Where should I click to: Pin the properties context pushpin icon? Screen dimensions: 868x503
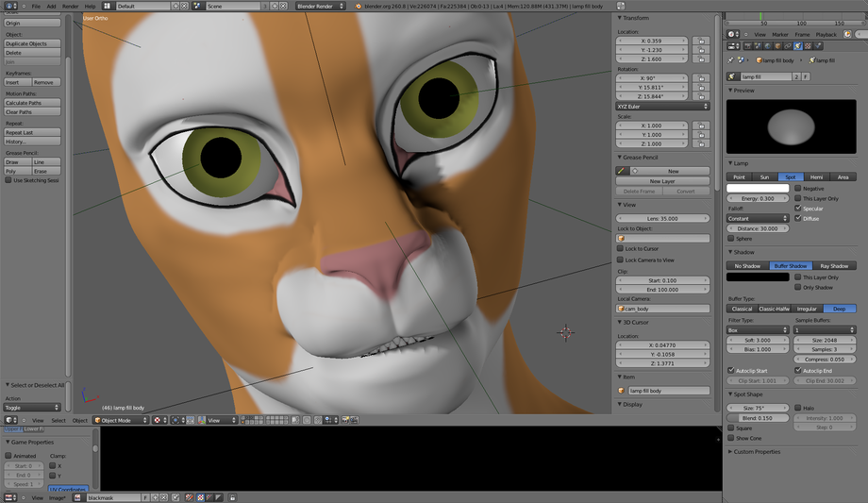coord(730,59)
